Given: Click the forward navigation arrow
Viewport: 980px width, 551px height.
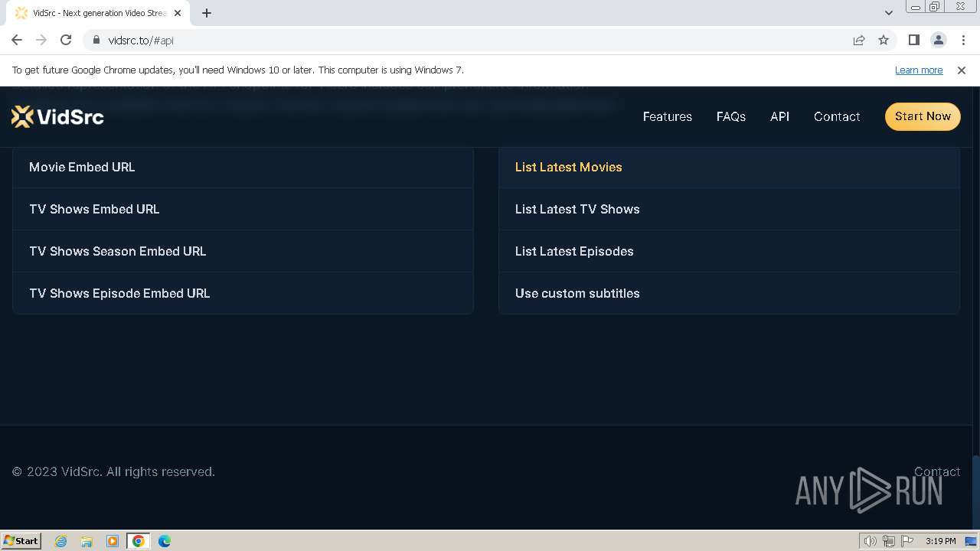Looking at the screenshot, I should point(41,40).
